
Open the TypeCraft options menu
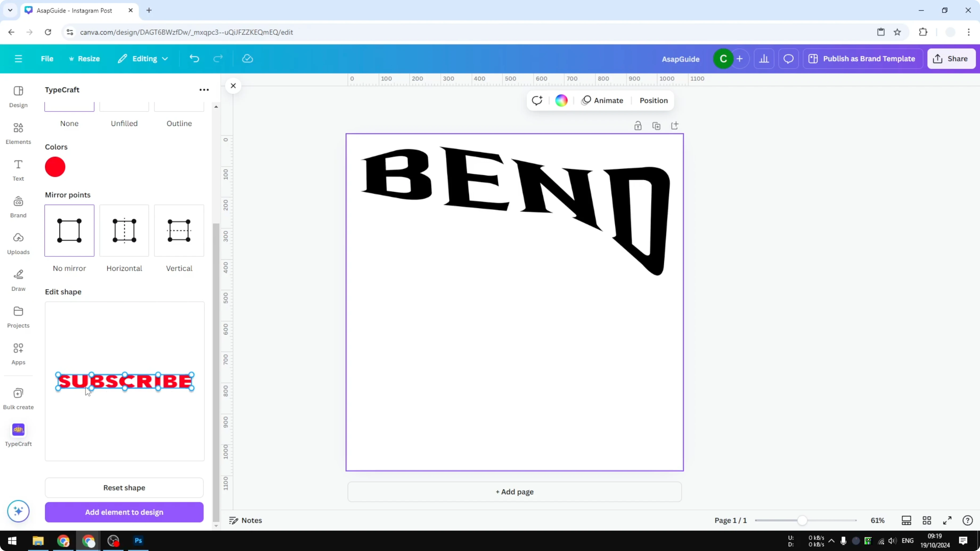pyautogui.click(x=204, y=90)
